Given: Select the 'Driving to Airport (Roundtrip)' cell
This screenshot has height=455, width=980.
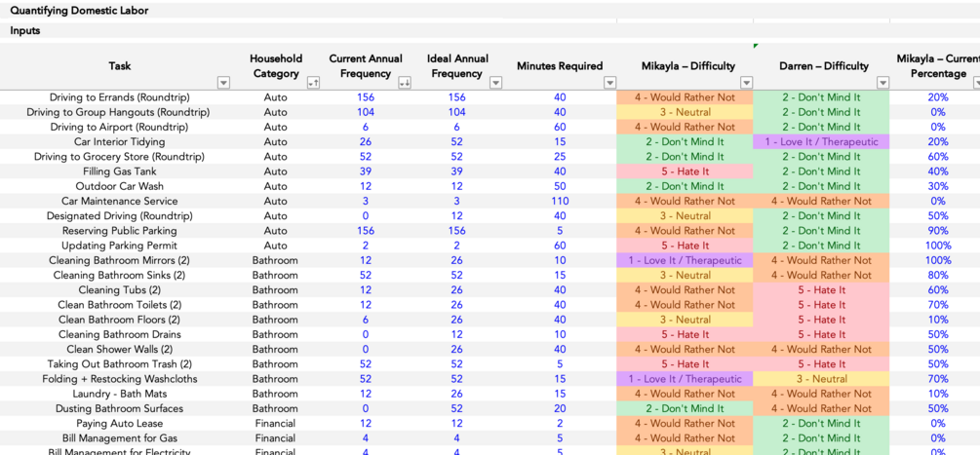Looking at the screenshot, I should [119, 127].
